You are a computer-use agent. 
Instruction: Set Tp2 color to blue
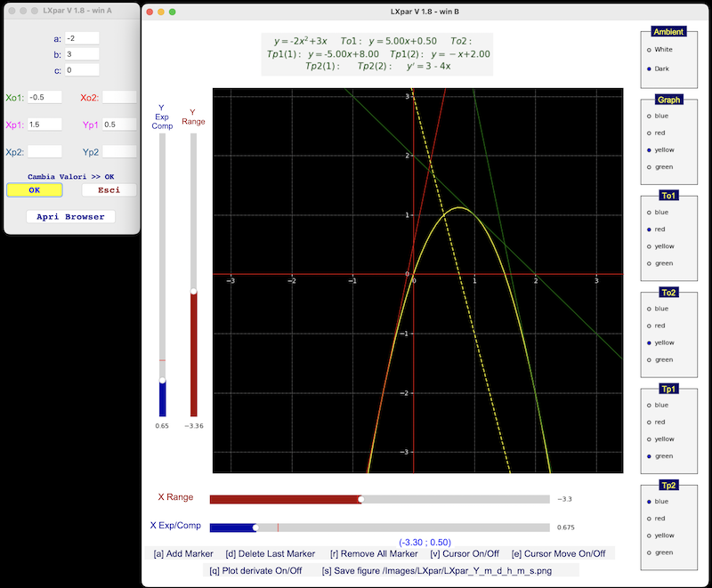pyautogui.click(x=649, y=502)
